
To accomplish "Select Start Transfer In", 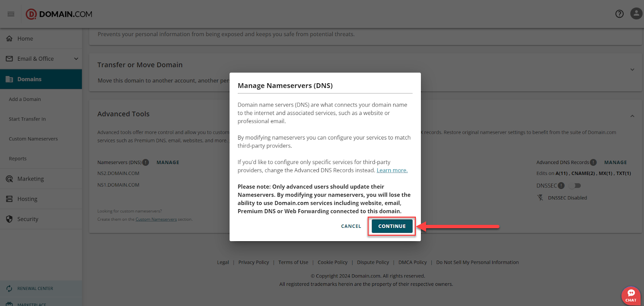I will click(27, 119).
